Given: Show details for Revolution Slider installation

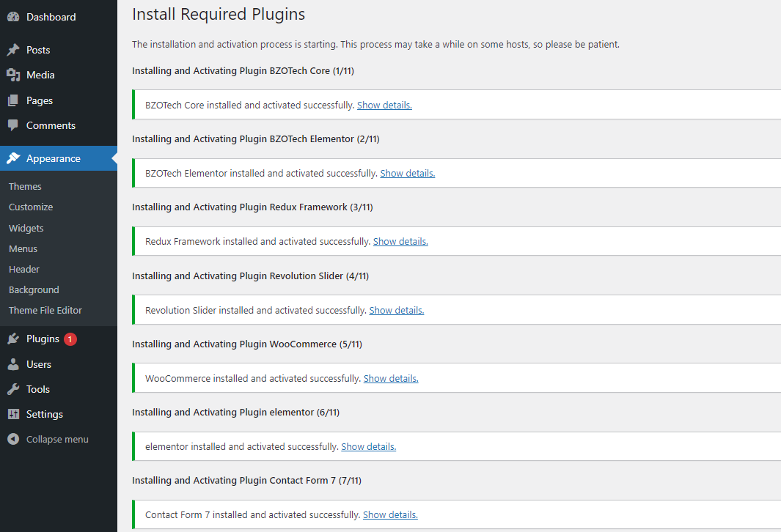Looking at the screenshot, I should [397, 310].
